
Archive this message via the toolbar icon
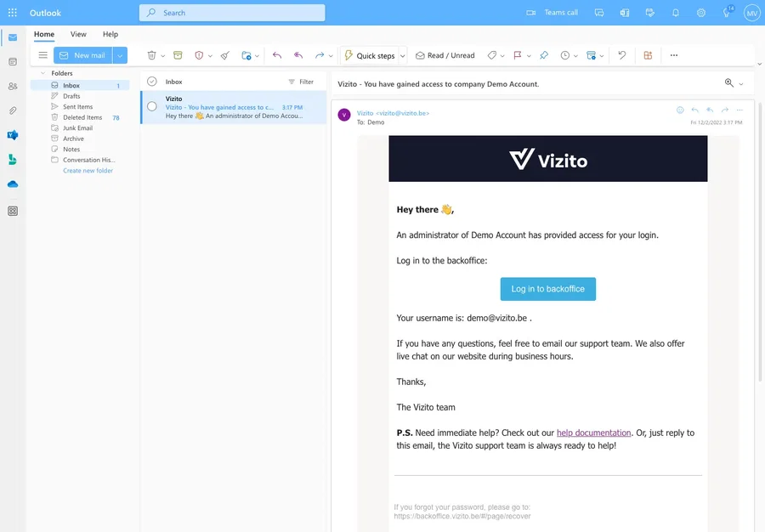(x=177, y=54)
